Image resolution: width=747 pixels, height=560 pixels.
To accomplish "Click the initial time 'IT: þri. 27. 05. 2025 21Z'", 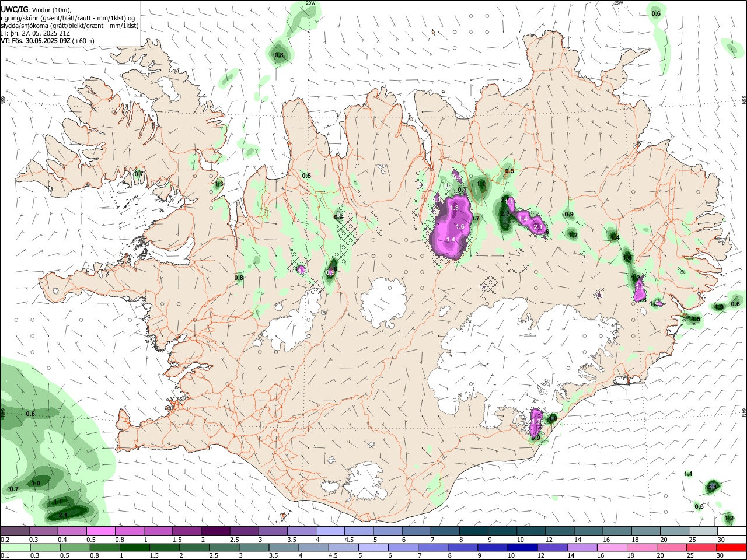I will [35, 33].
